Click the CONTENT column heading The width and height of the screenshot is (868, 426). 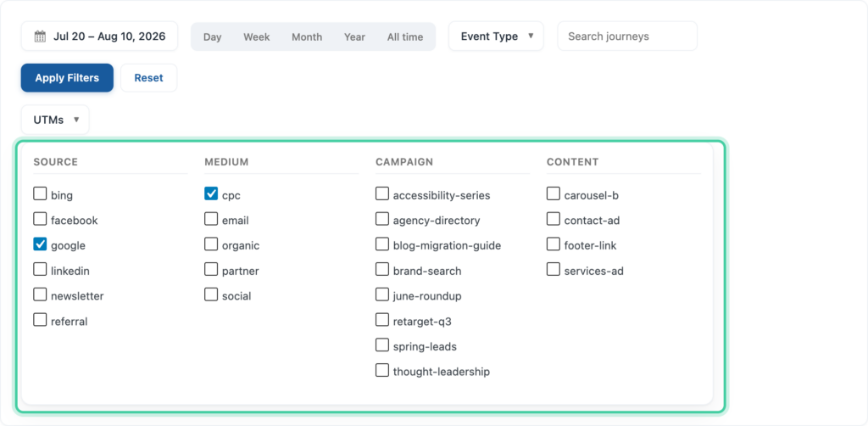pyautogui.click(x=572, y=162)
